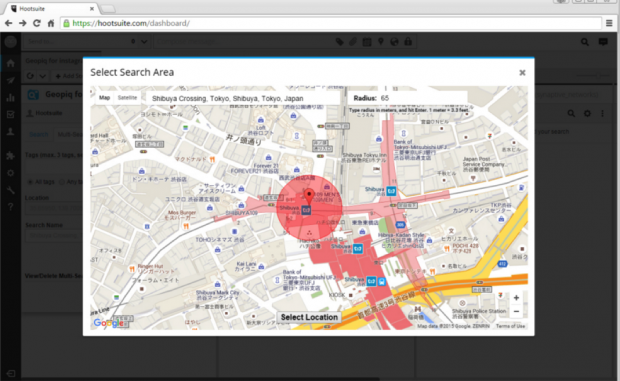
Task: Click the 'Send to...' profile field
Action: pos(75,41)
